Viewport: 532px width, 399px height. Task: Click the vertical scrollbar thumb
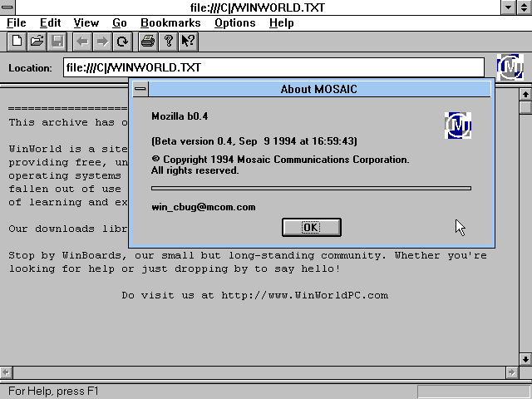525,107
